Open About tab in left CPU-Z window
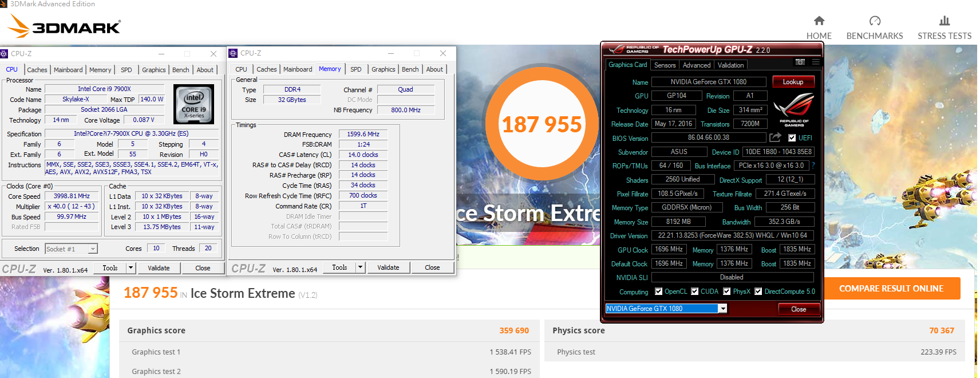980x378 pixels. tap(205, 70)
